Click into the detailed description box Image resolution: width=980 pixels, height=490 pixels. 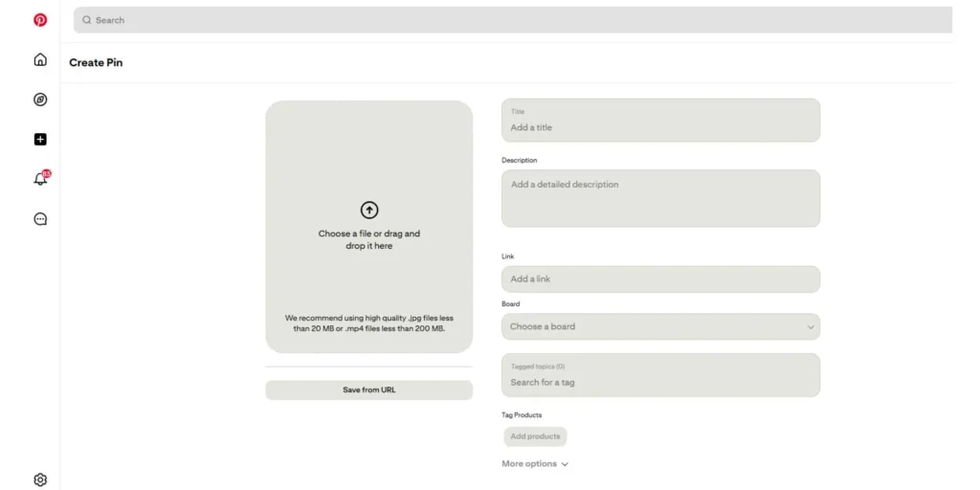click(660, 199)
